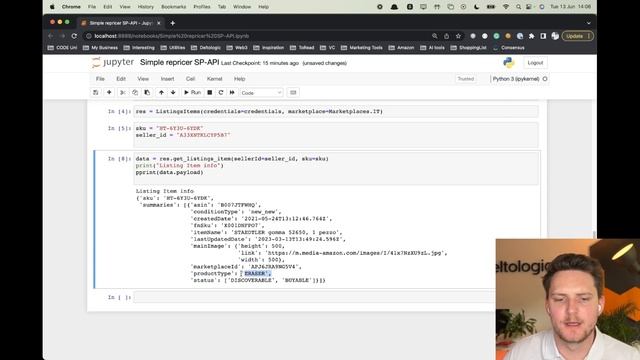Open the Marketing Tools bookmarks folder

tap(362, 48)
